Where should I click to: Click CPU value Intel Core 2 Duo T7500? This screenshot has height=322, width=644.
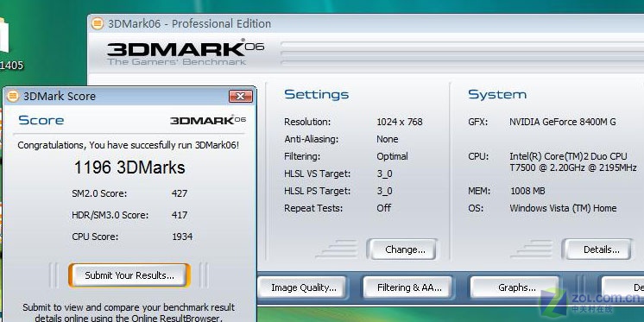[573, 162]
